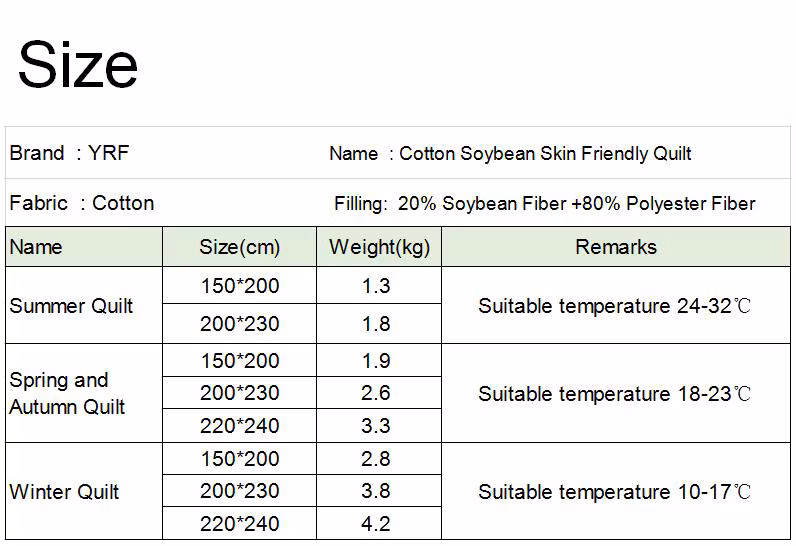This screenshot has width=796, height=546.
Task: Click the 1.8 weight value
Action: pos(376,324)
